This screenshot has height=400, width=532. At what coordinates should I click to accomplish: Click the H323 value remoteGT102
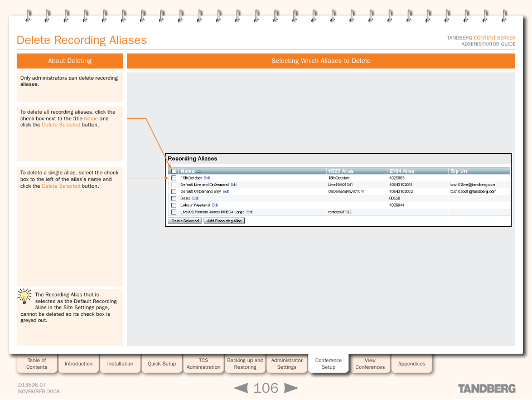340,212
